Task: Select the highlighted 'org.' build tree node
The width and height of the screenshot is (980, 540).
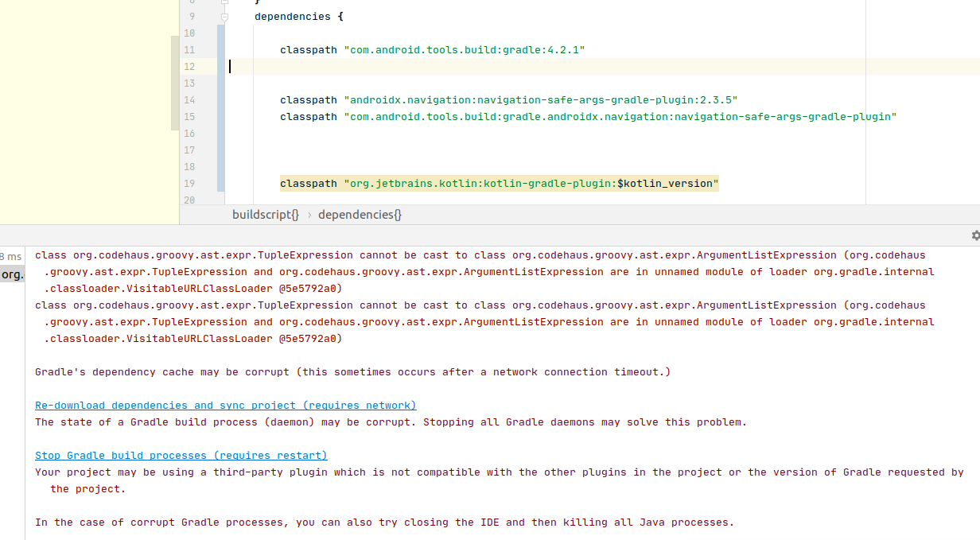Action: click(x=12, y=274)
